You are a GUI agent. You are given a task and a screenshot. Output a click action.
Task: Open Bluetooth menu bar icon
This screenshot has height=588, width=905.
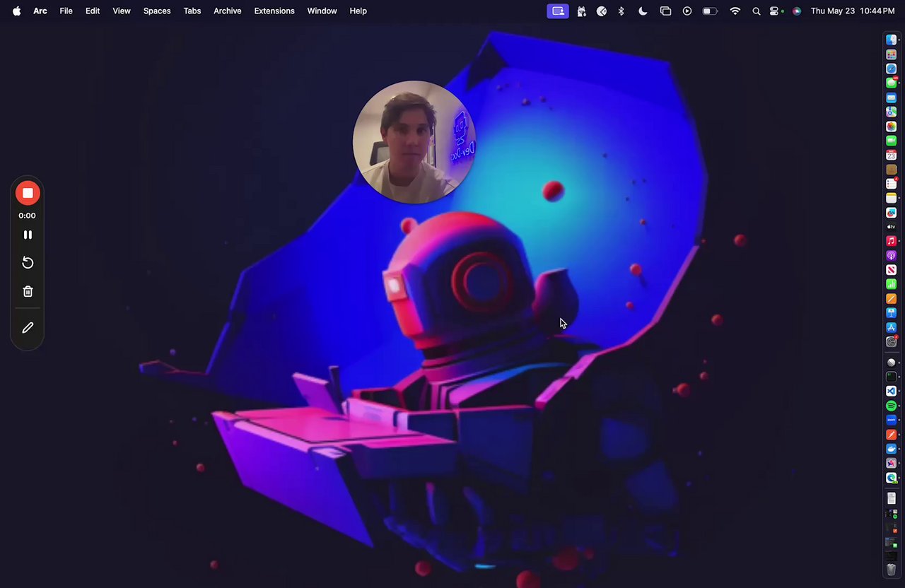[x=621, y=11]
